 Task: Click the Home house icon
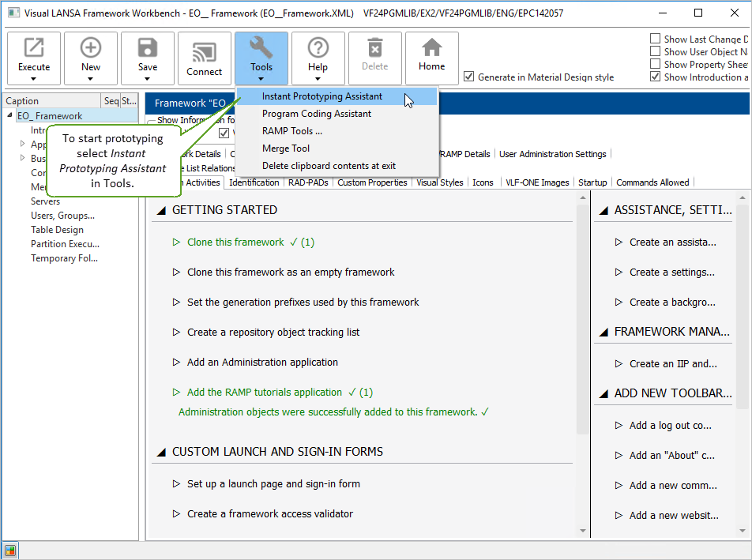(431, 49)
